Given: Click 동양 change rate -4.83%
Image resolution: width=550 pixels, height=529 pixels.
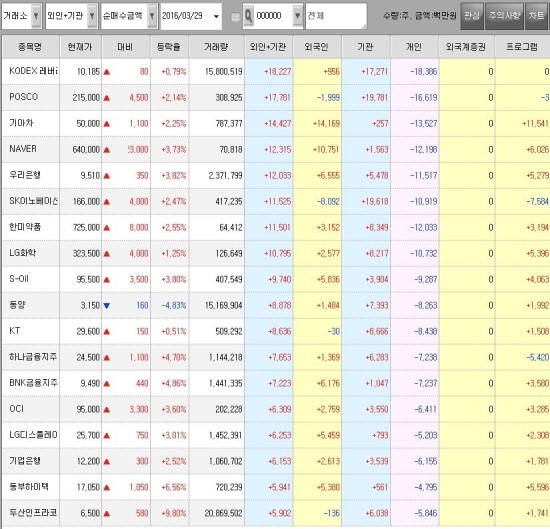Looking at the screenshot, I should point(174,305).
